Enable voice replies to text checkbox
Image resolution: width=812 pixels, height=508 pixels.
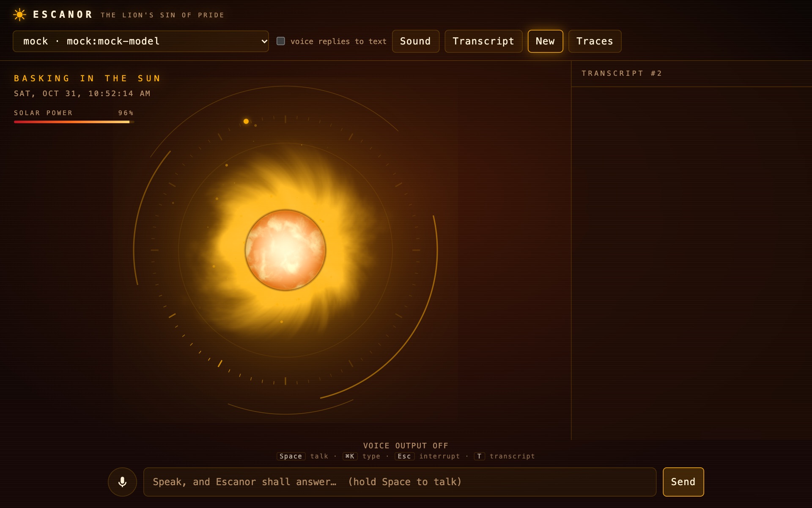tap(281, 41)
